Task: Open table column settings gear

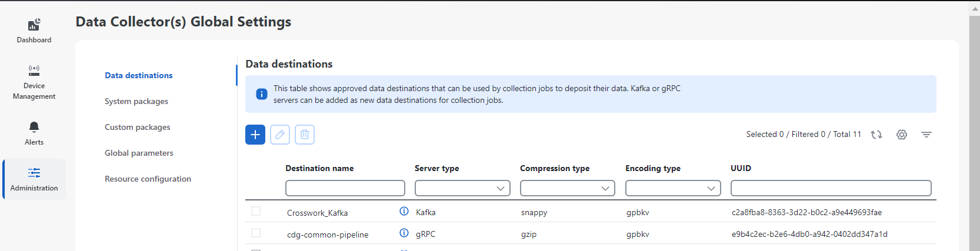Action: 902,135
